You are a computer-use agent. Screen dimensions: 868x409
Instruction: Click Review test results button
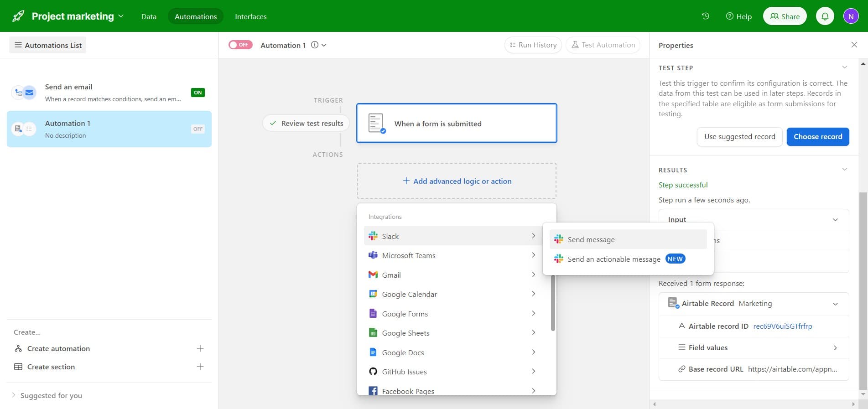tap(306, 123)
